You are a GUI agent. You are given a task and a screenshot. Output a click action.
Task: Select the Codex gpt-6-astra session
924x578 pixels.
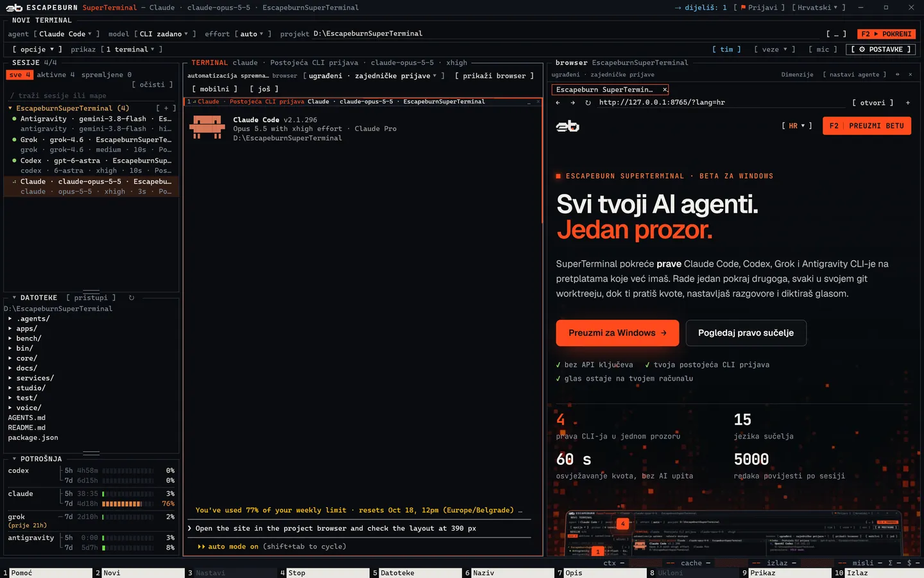click(x=91, y=166)
